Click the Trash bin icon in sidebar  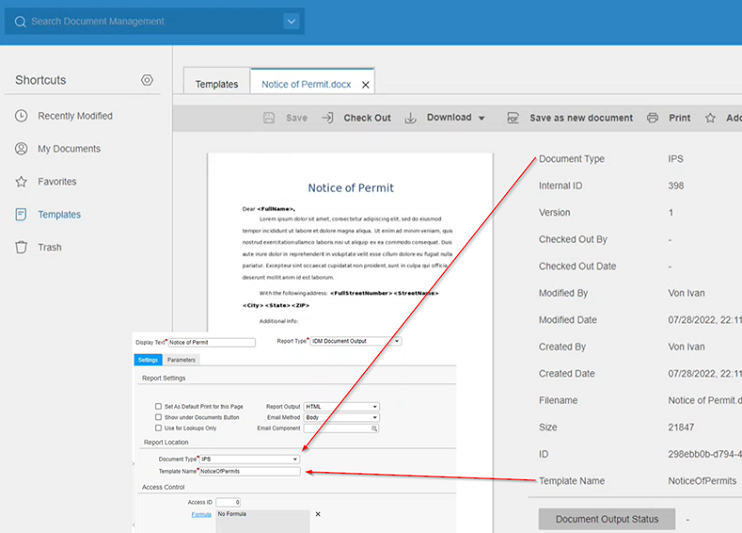click(21, 248)
